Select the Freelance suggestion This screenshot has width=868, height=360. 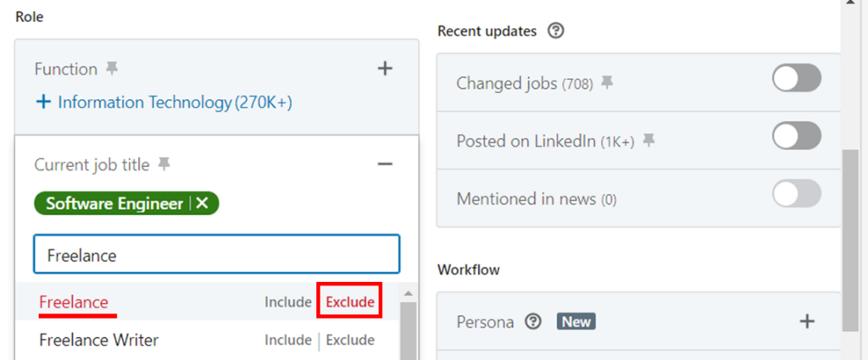pos(74,302)
